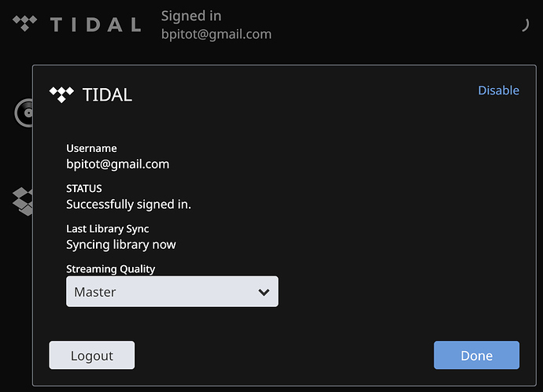
Task: Click the TIDAL diamond logo in dialog header
Action: (x=61, y=94)
